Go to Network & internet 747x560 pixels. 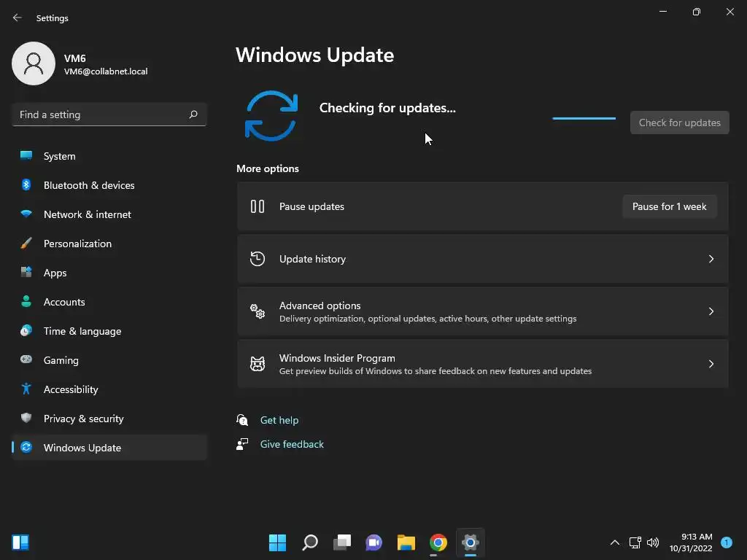click(109, 214)
